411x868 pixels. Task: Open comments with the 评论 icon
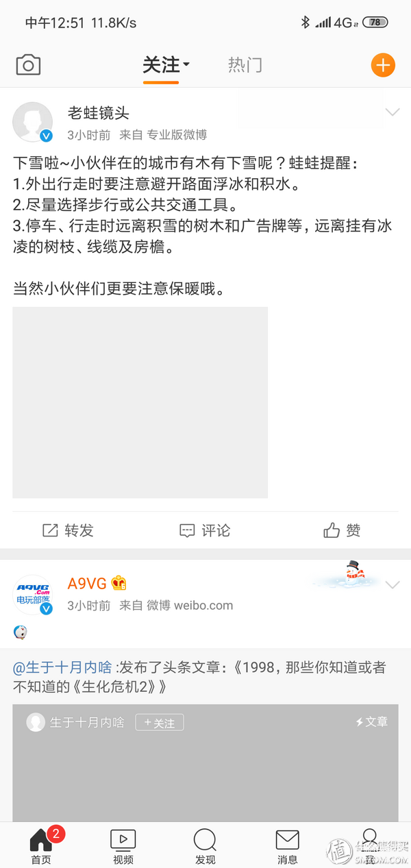click(205, 530)
